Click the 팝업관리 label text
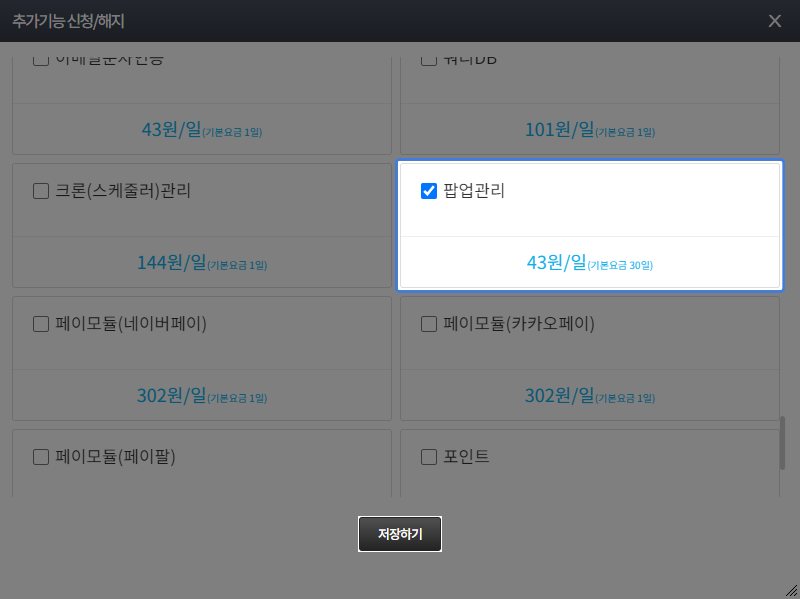This screenshot has width=800, height=599. click(474, 191)
